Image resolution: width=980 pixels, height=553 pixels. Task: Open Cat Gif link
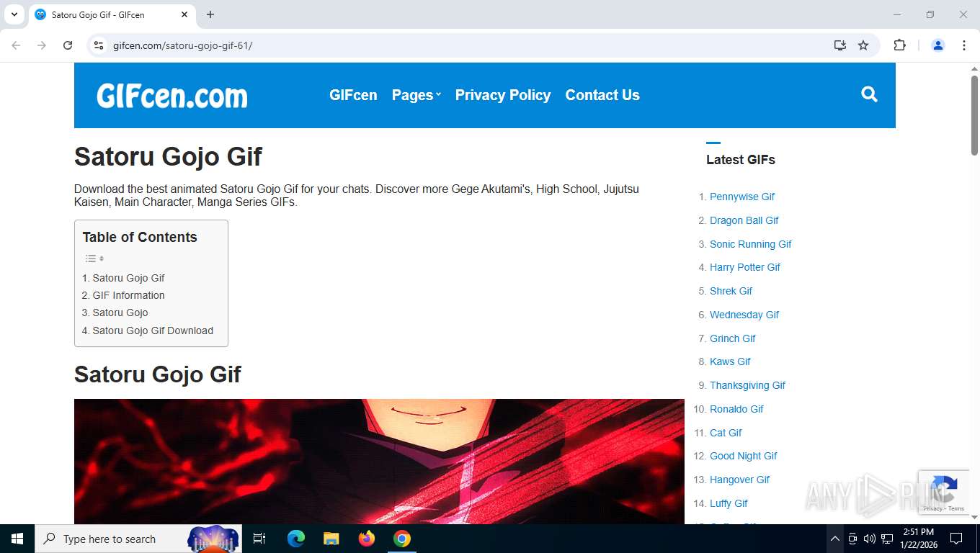[726, 433]
